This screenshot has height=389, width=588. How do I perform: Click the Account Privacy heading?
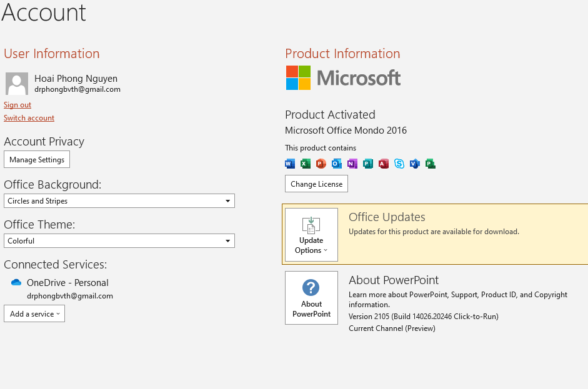(x=44, y=142)
